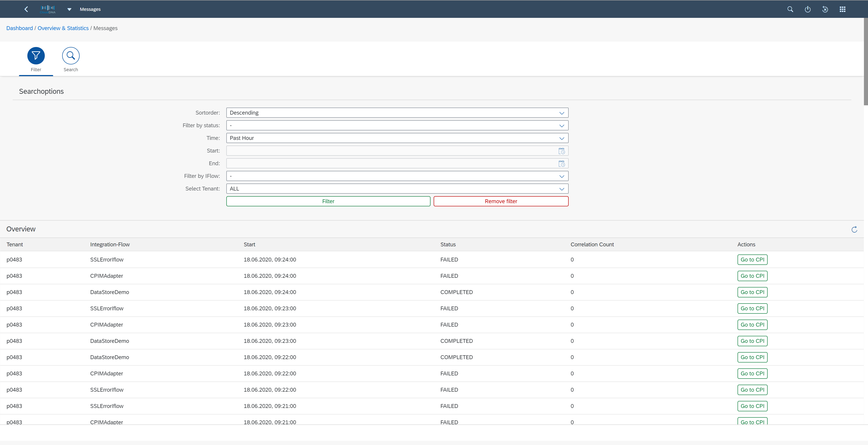Click the back arrow in header
868x445 pixels.
click(26, 9)
